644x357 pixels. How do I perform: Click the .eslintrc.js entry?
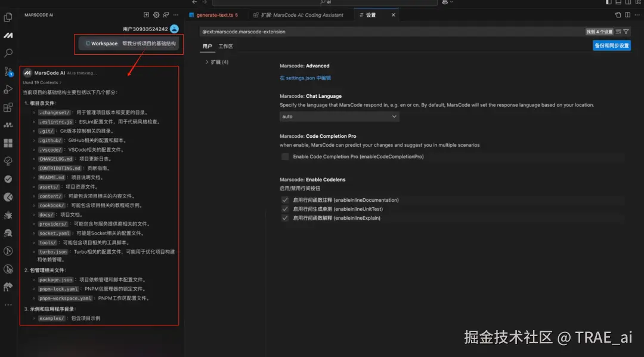point(56,122)
